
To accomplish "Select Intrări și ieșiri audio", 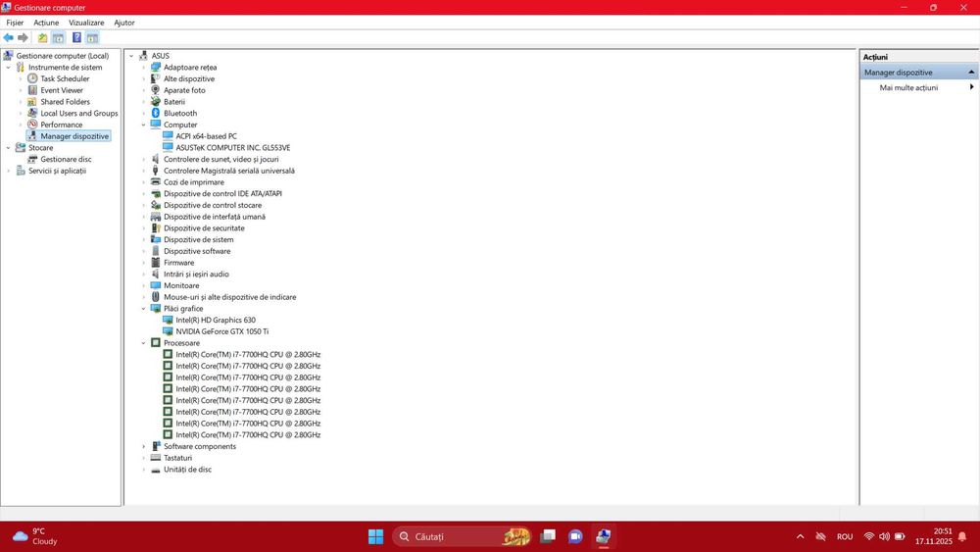I will click(x=196, y=274).
